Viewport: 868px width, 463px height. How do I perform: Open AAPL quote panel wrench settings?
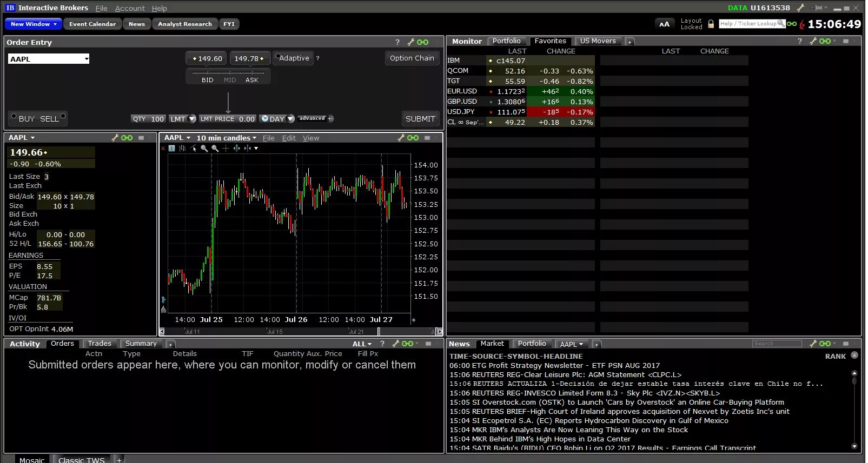(x=115, y=138)
